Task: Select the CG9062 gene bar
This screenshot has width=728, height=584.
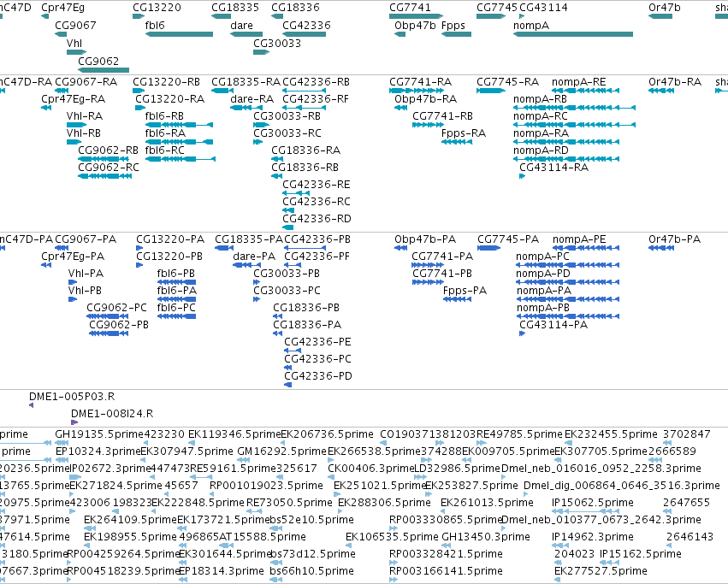Action: (104, 70)
